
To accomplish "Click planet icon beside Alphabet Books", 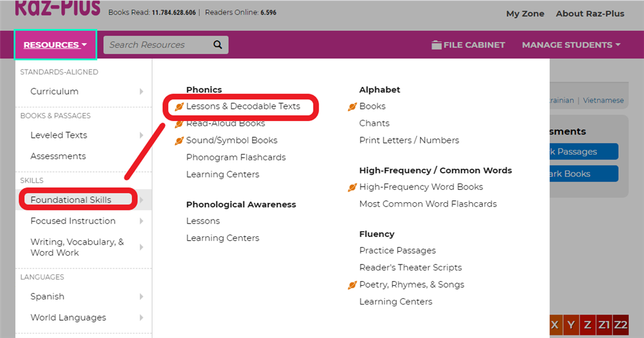I will [x=352, y=107].
